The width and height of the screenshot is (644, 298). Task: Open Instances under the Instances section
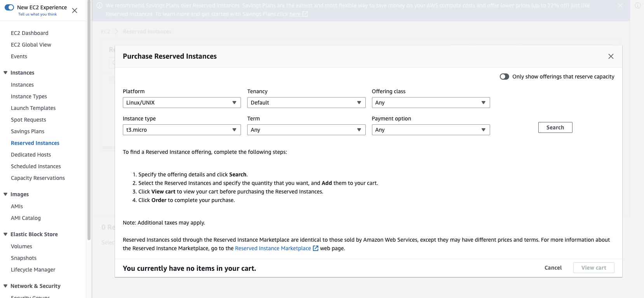point(22,85)
